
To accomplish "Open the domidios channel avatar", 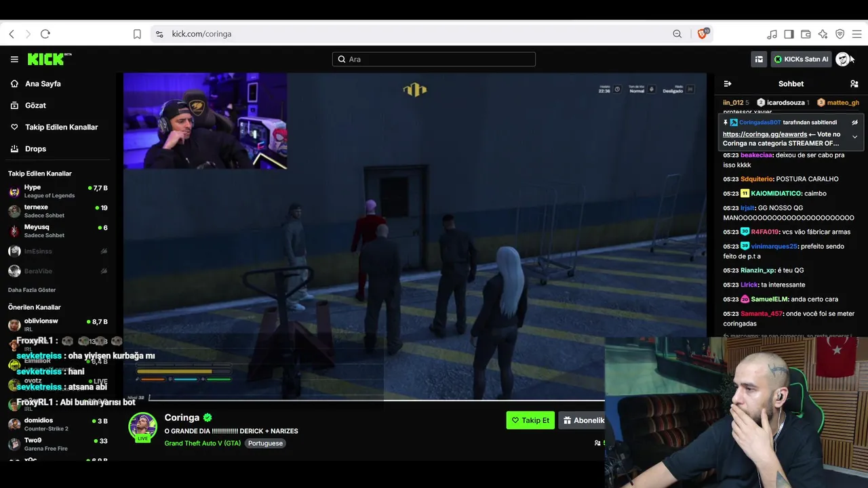I will pyautogui.click(x=14, y=424).
